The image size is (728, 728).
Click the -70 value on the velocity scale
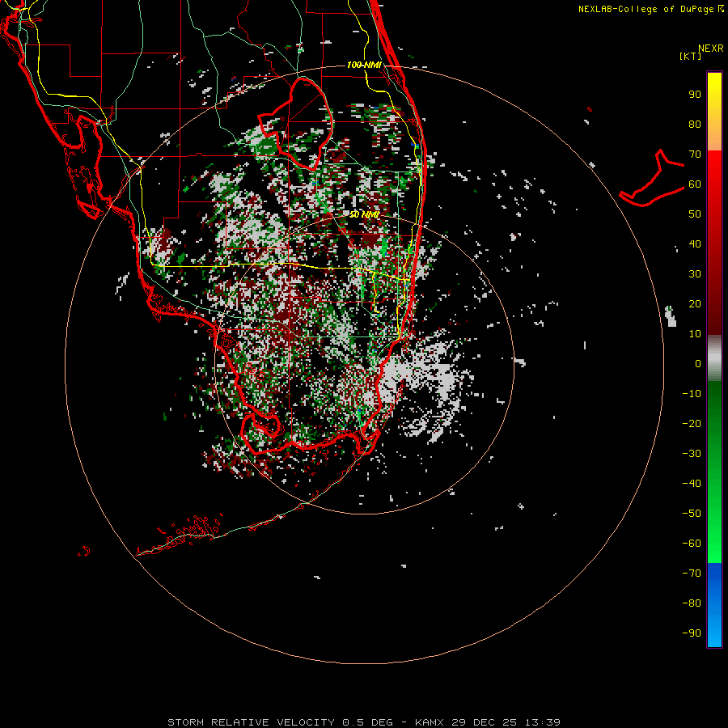tap(692, 574)
